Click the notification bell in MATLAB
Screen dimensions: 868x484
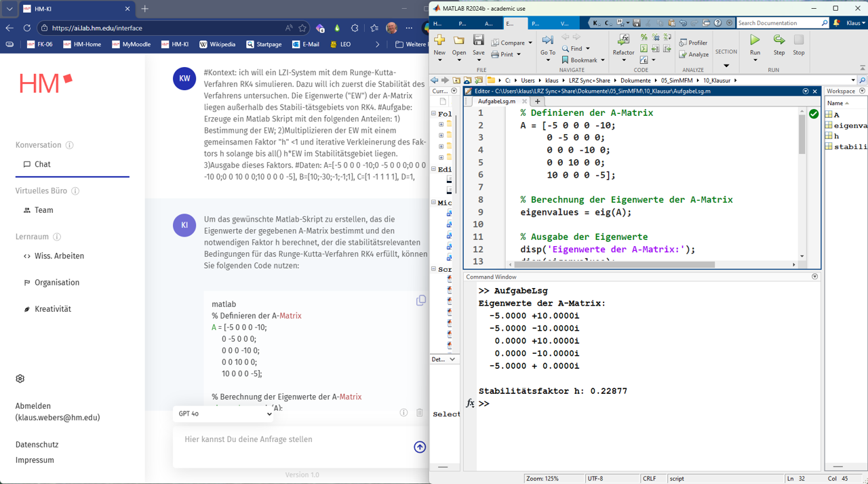837,23
